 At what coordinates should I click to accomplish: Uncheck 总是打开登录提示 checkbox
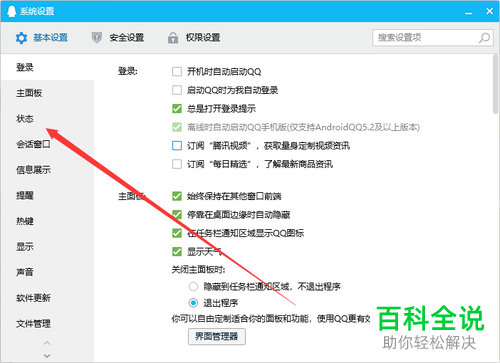pos(177,109)
